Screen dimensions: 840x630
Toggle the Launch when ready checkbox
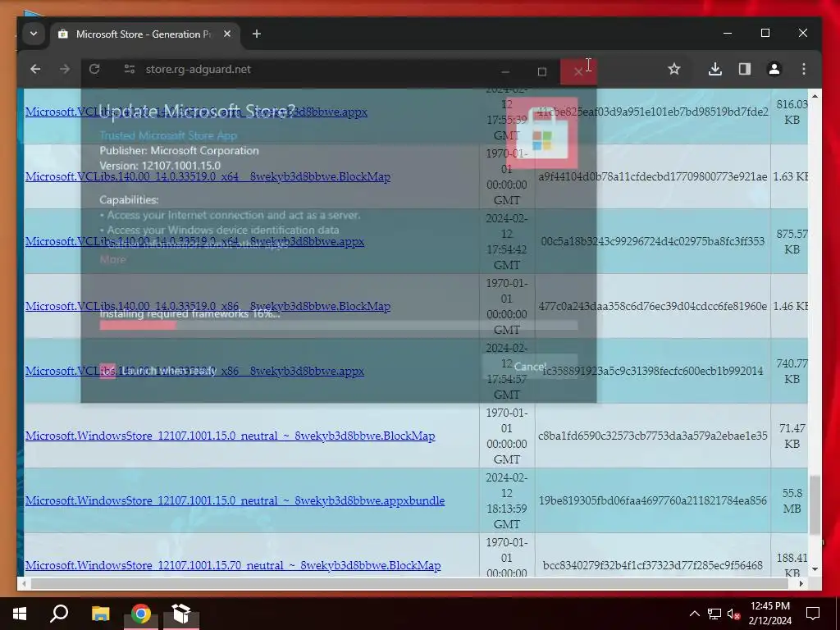click(x=107, y=372)
